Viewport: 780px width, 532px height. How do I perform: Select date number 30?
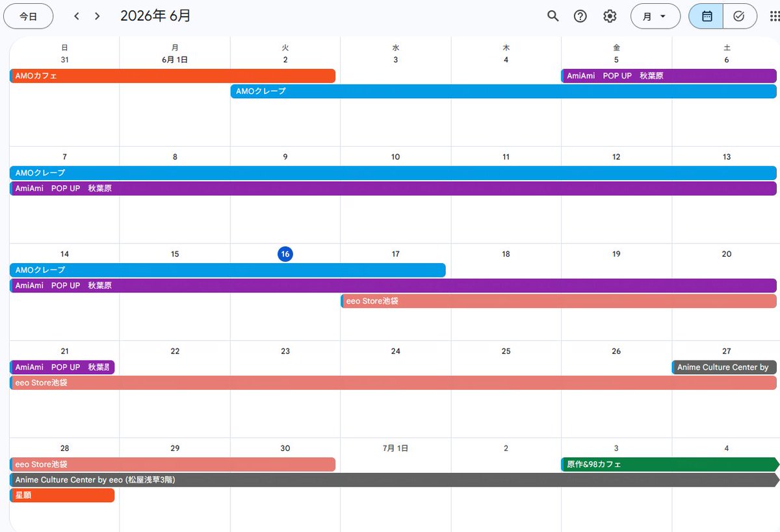point(285,448)
